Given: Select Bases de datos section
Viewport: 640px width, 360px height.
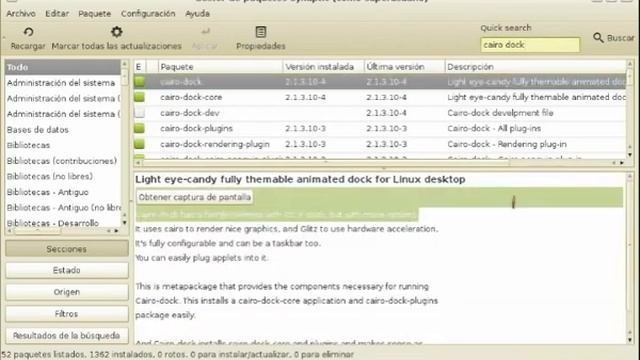Looking at the screenshot, I should (63, 130).
